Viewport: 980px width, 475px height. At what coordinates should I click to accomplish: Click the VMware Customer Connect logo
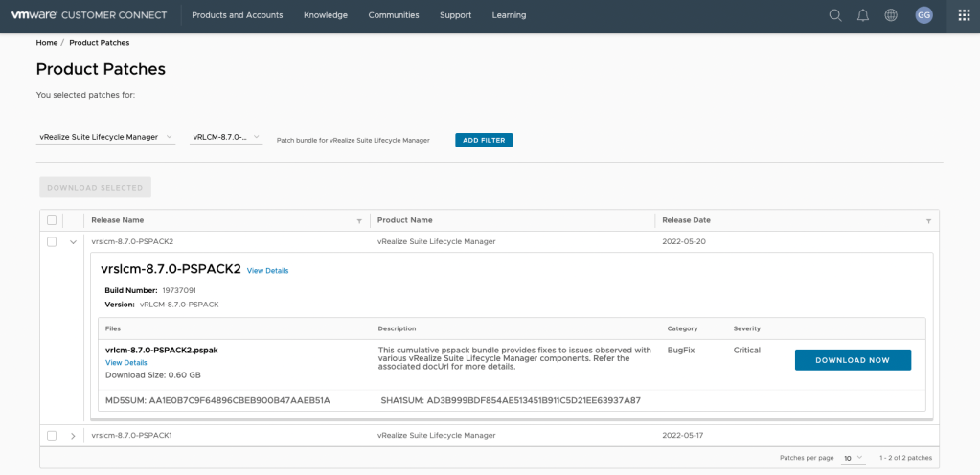pos(89,15)
